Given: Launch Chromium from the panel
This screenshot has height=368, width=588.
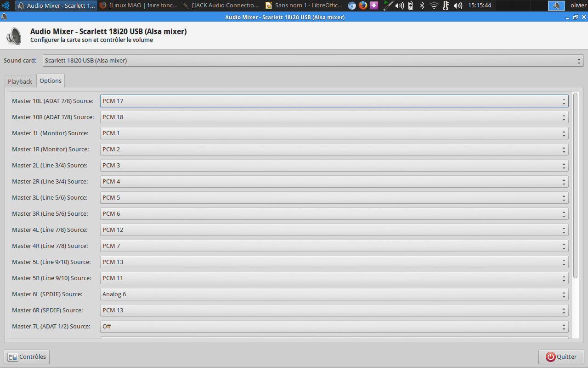Looking at the screenshot, I should point(352,6).
